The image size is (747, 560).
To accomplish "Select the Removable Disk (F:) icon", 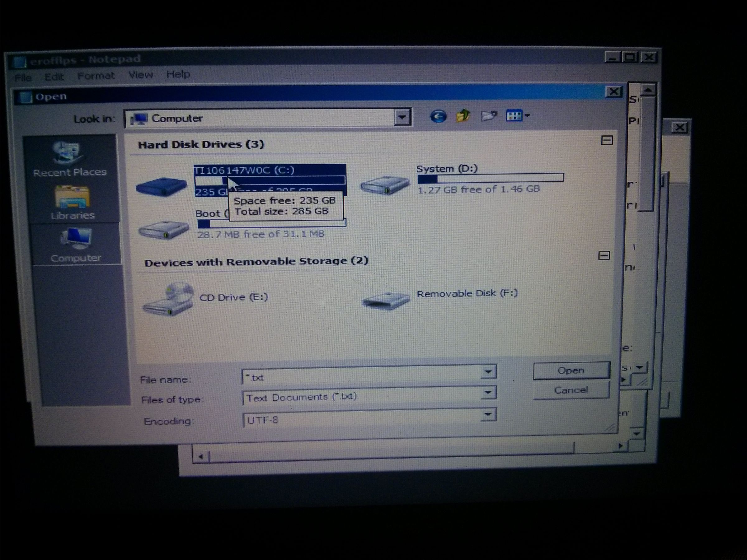I will pos(386,299).
